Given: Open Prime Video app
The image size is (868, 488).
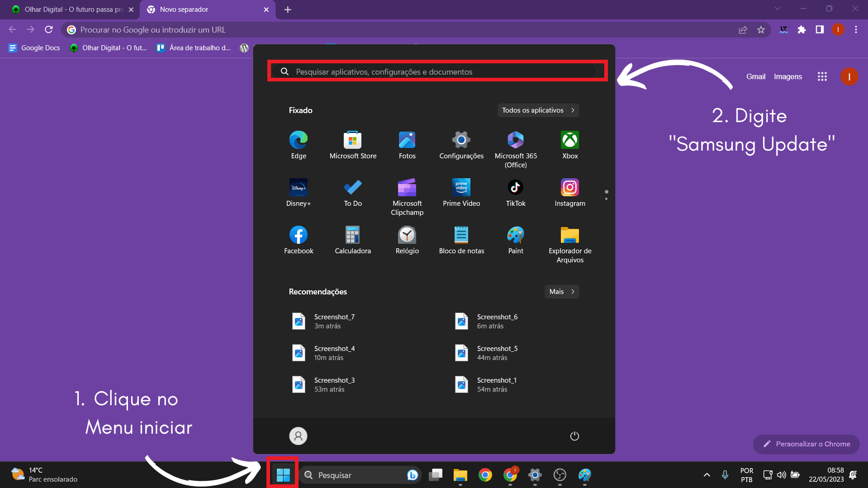Looking at the screenshot, I should click(461, 193).
